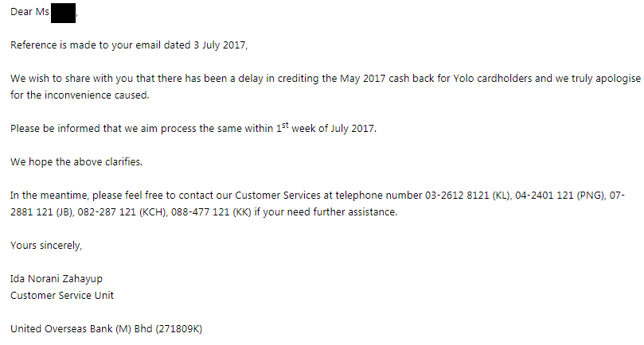Image resolution: width=644 pixels, height=345 pixels.
Task: Click 'Yours sincerely' closing line
Action: coord(46,246)
